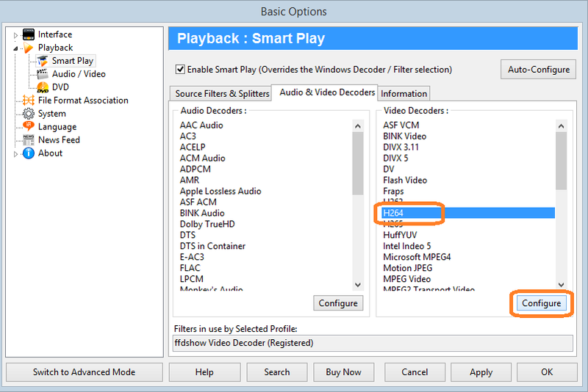Open the Information tab
This screenshot has width=588, height=392.
404,93
